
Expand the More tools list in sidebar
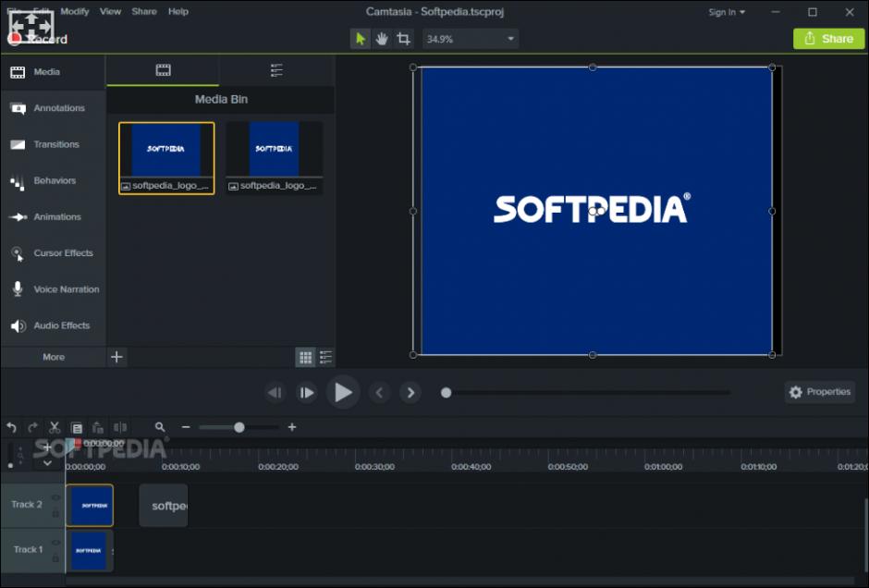pyautogui.click(x=54, y=358)
